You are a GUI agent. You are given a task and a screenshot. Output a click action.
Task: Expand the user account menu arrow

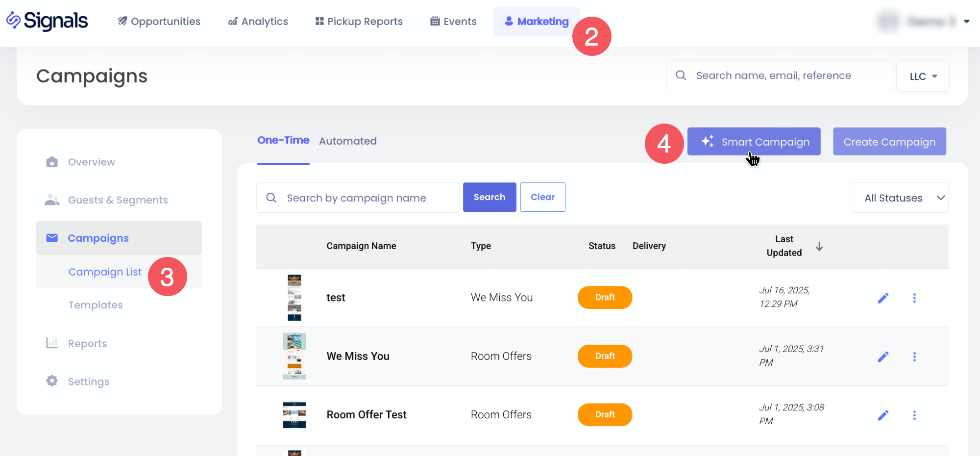coord(966,22)
